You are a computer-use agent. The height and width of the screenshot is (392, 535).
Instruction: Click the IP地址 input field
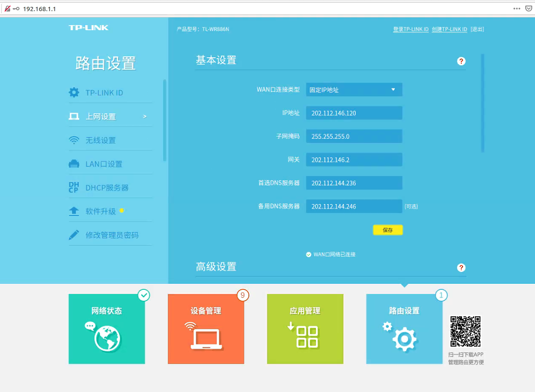pyautogui.click(x=354, y=113)
